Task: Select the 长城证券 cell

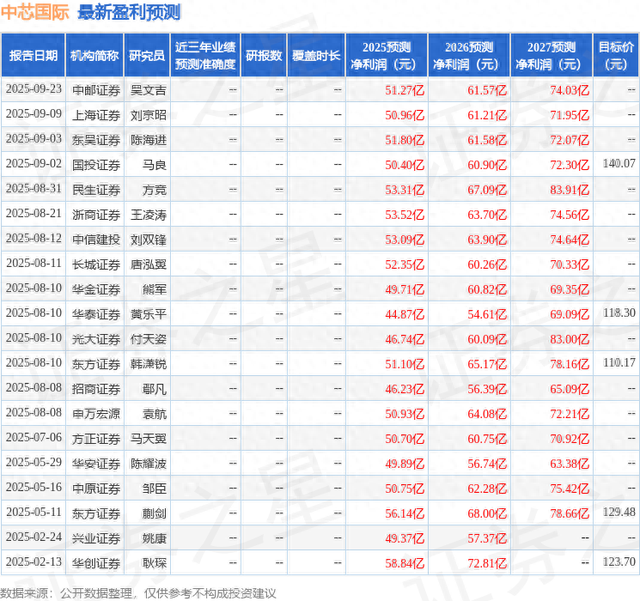Action: [x=96, y=265]
